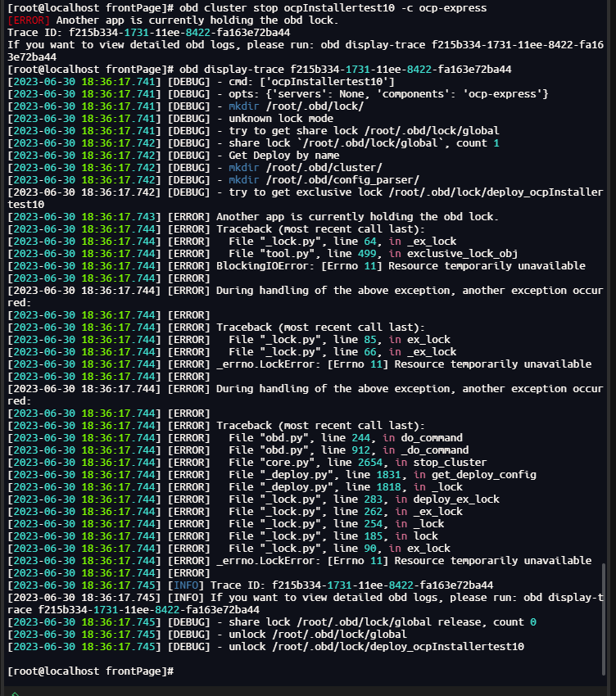Image resolution: width=616 pixels, height=696 pixels.
Task: Select the BlockingIOError message line
Action: 401,266
